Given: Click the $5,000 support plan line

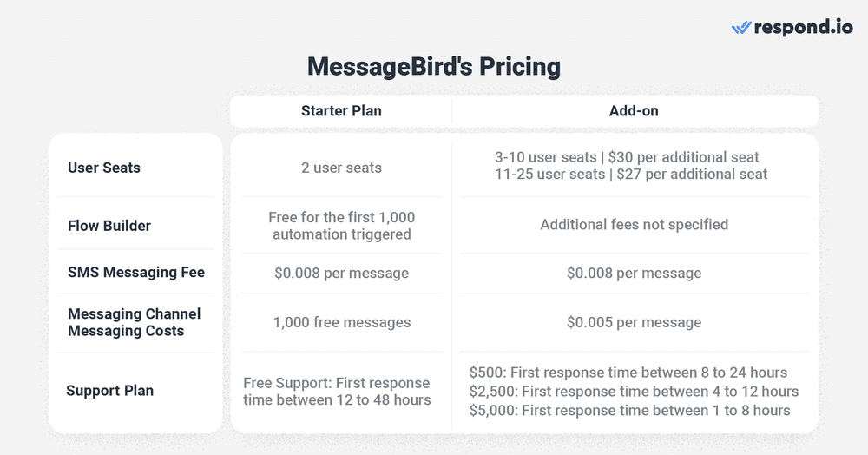Looking at the screenshot, I should 629,410.
